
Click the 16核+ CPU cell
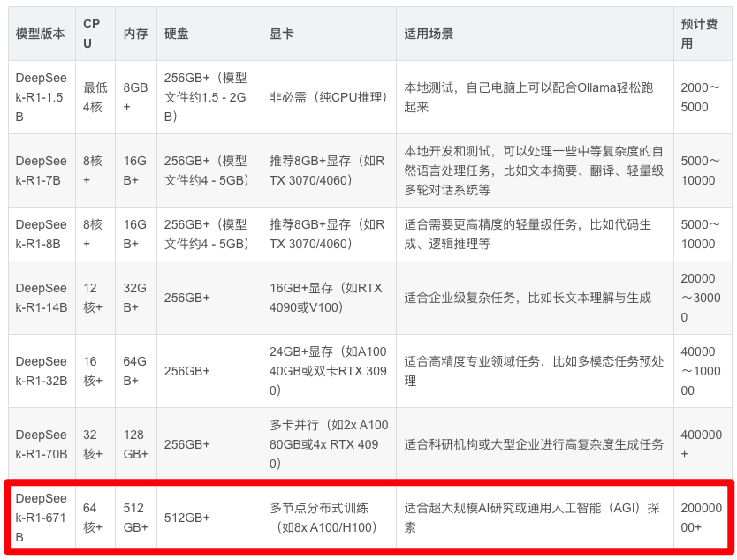[95, 371]
